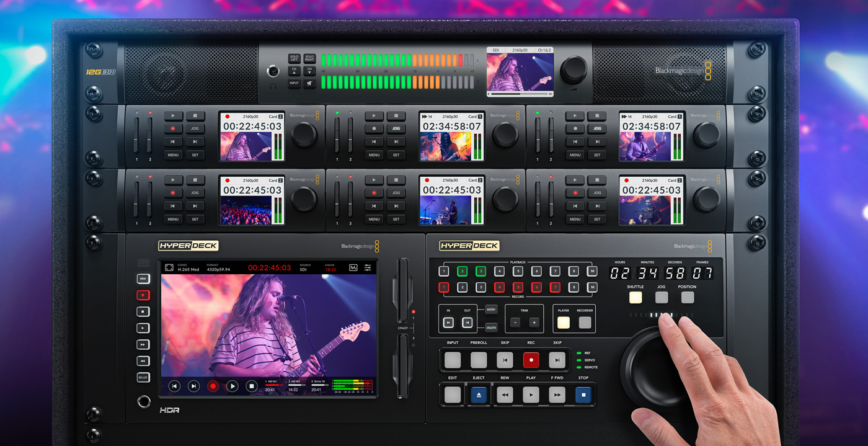Tap the touchscreen play button
The image size is (868, 446).
232,386
